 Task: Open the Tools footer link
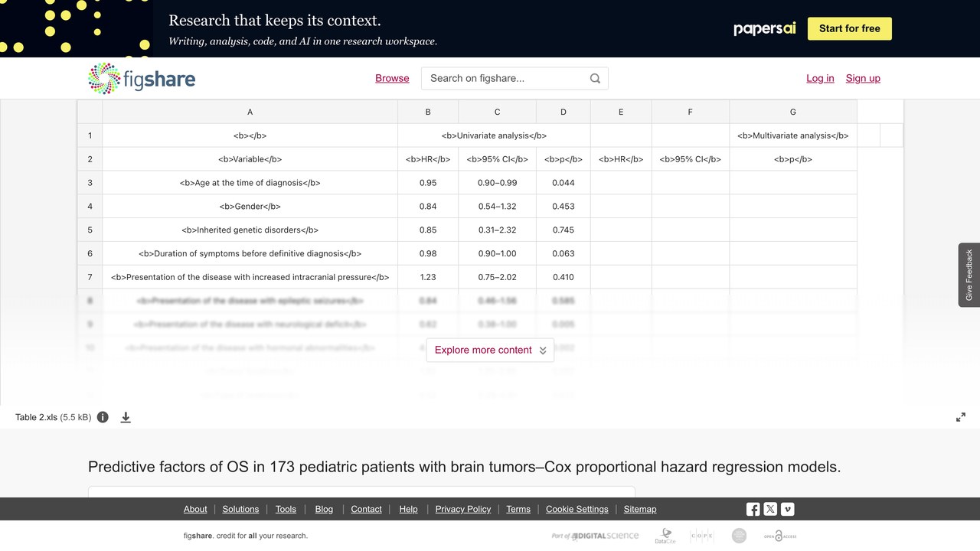tap(286, 509)
